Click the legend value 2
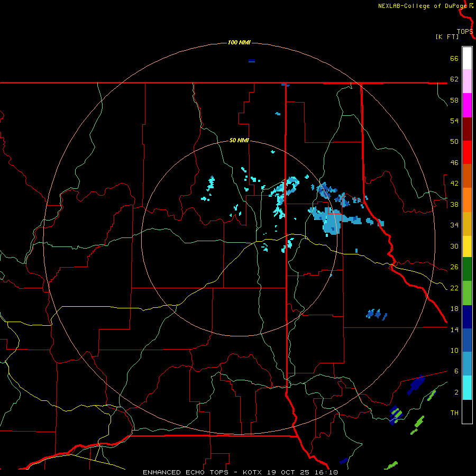 456,392
